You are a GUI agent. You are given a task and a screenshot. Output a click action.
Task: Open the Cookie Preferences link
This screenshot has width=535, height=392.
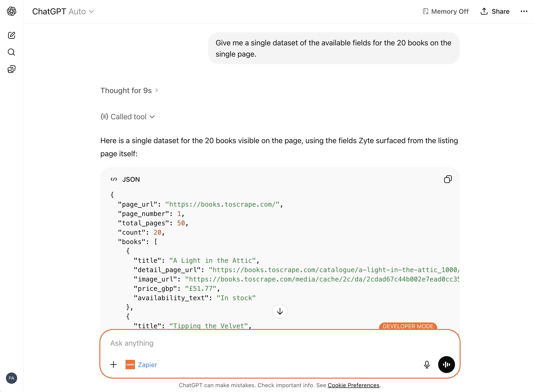[x=353, y=385]
